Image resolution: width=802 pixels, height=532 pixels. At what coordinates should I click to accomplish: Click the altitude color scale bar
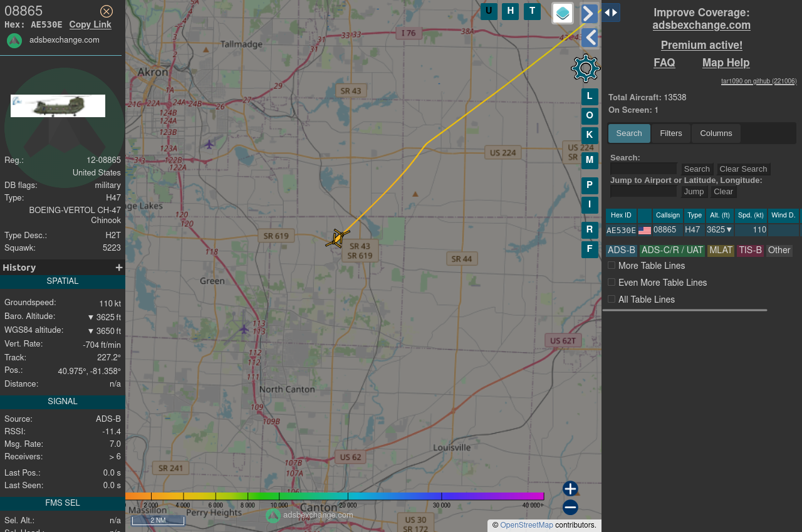pos(335,496)
